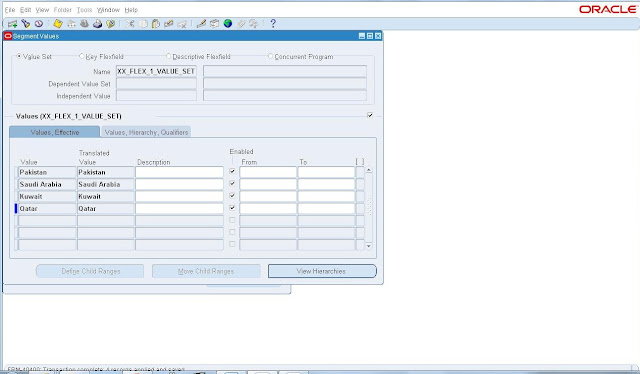Click the Clear Record eraser icon
Viewport: 640px width, 374px height.
pyautogui.click(x=169, y=24)
